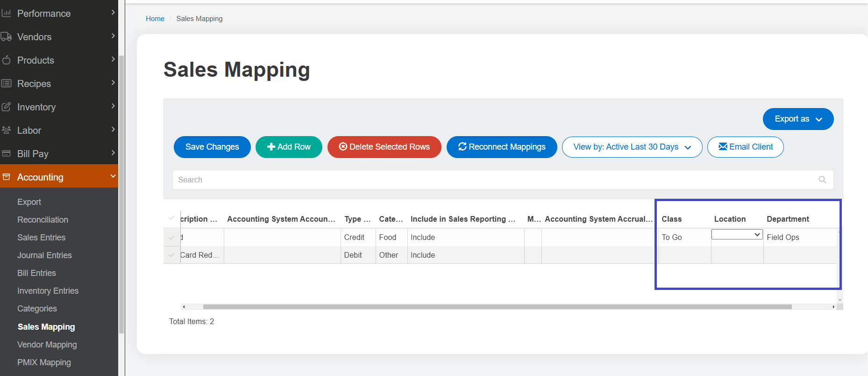This screenshot has width=868, height=376.
Task: Select the first row checkmark
Action: [171, 238]
